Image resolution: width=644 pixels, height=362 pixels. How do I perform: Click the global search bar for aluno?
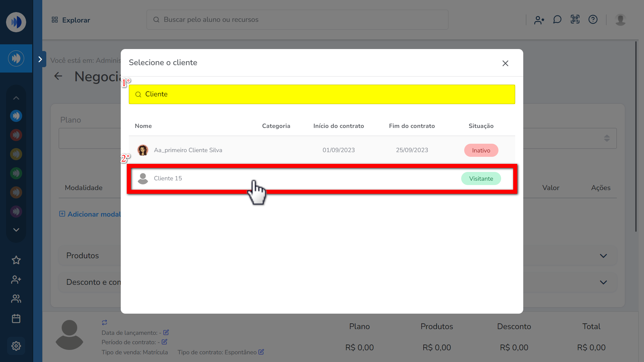pyautogui.click(x=297, y=20)
